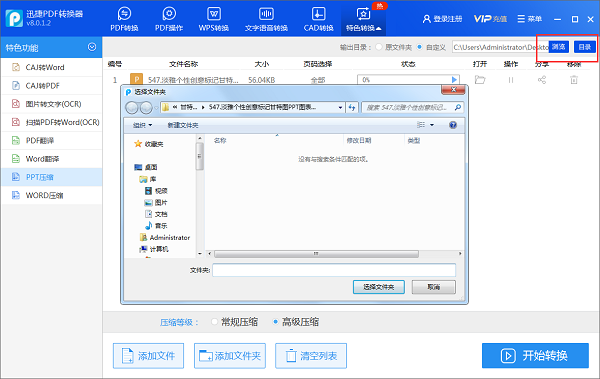Pause the conversion of file 1
Viewport: 600px width, 379px height.
click(x=511, y=80)
